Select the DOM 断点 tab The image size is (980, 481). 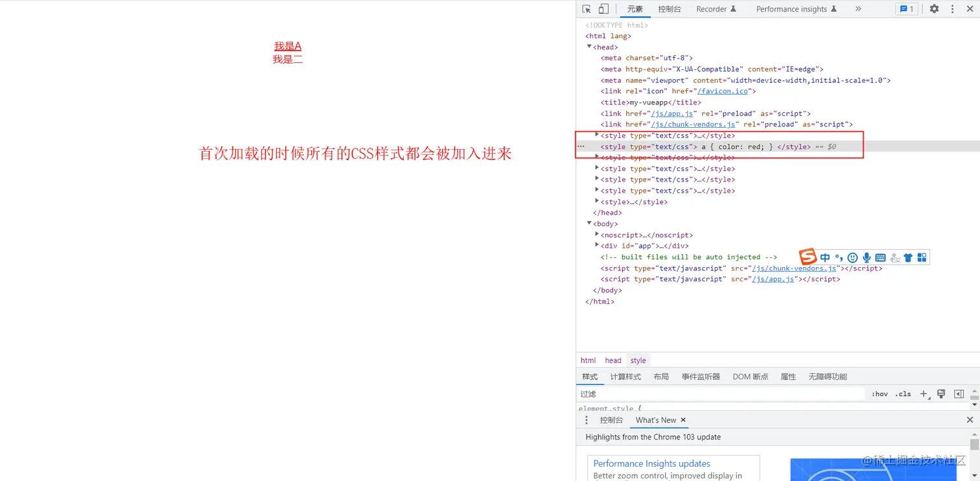point(751,377)
